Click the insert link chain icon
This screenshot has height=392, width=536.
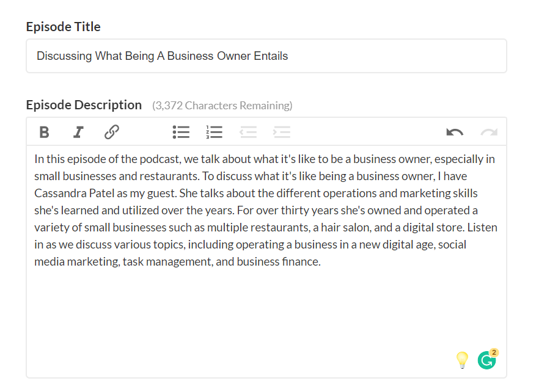click(x=111, y=132)
